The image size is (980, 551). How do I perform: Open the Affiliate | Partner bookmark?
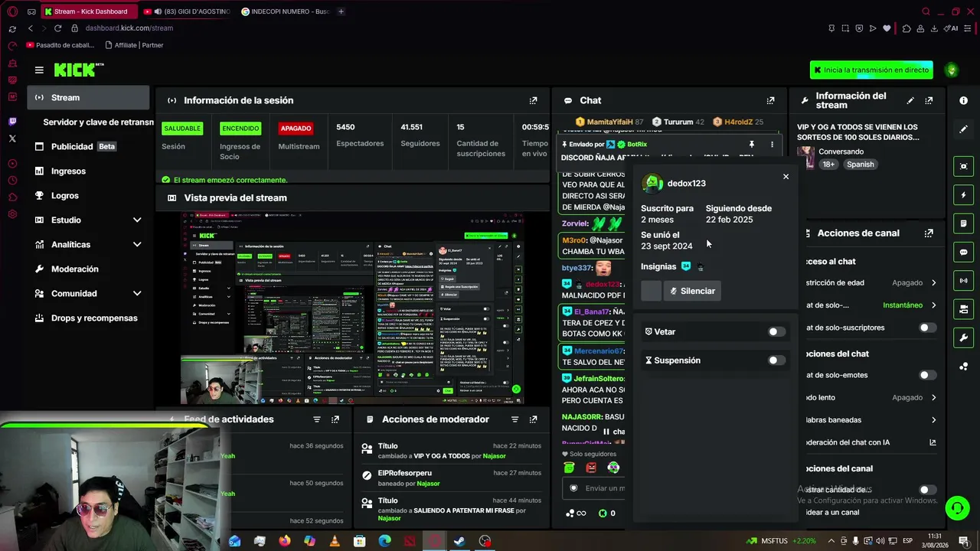[x=134, y=45]
